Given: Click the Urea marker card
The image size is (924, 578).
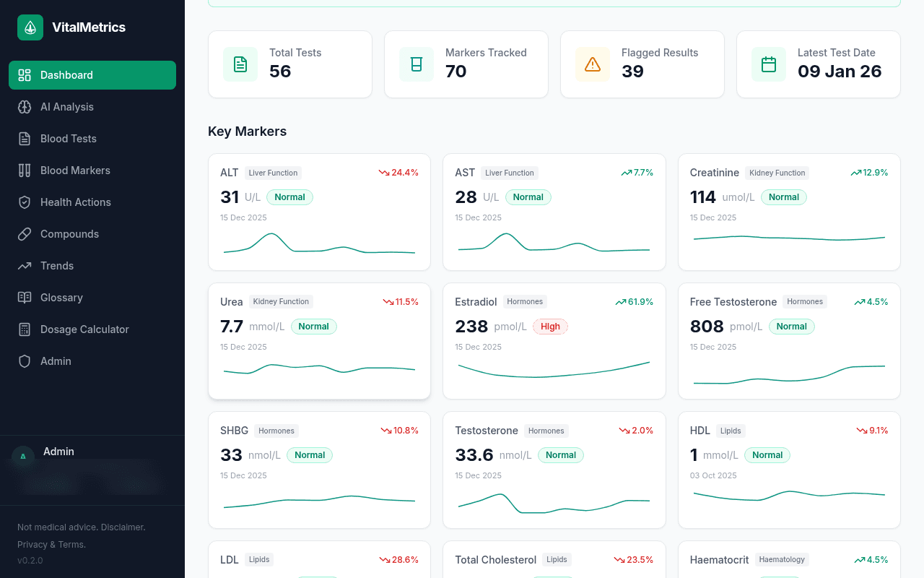Looking at the screenshot, I should 319,340.
